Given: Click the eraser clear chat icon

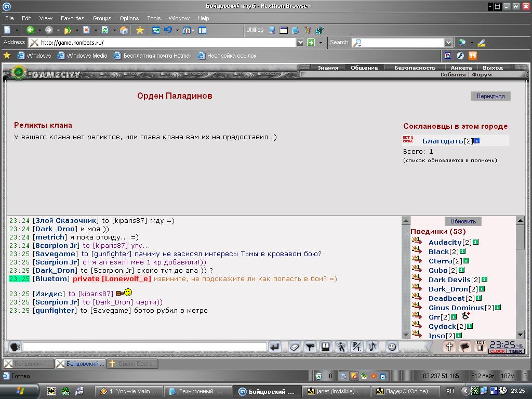Looking at the screenshot, I should pos(295,347).
